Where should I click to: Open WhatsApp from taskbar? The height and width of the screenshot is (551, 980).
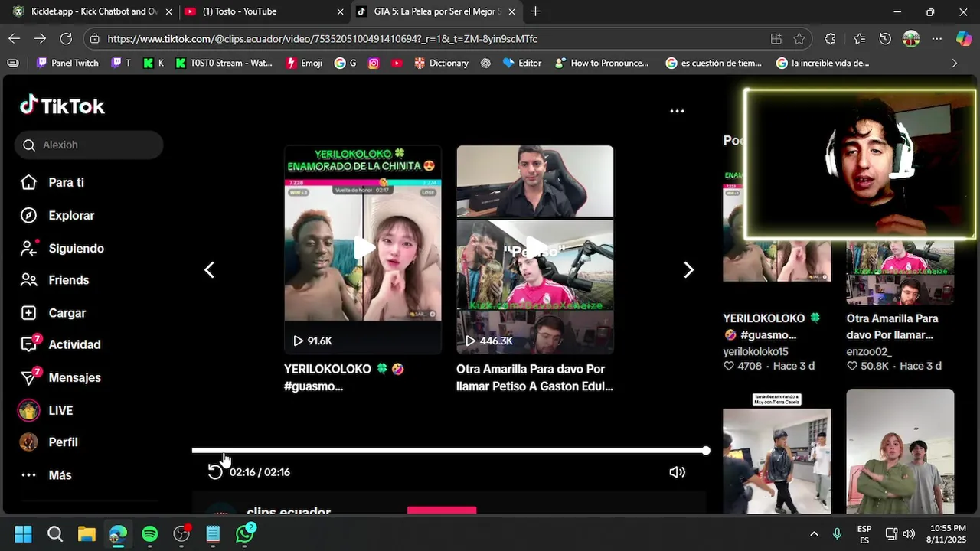245,533
